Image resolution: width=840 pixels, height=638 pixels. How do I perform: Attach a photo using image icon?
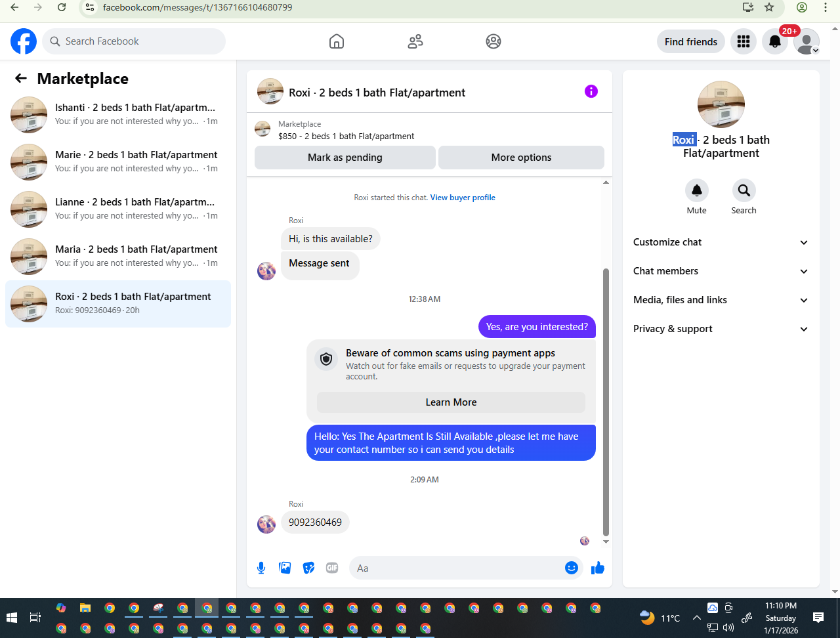pos(285,568)
